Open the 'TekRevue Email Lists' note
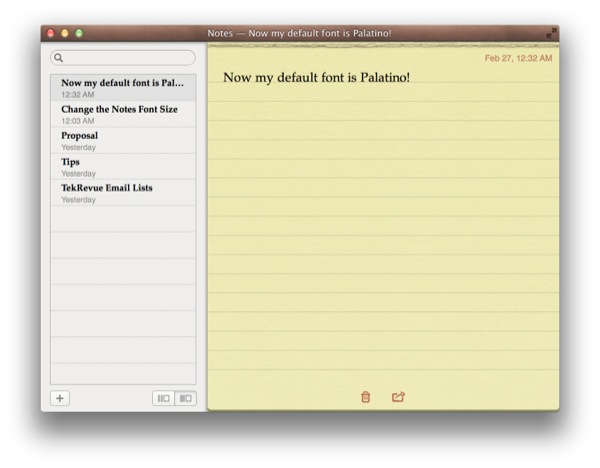The width and height of the screenshot is (600, 468). point(123,193)
